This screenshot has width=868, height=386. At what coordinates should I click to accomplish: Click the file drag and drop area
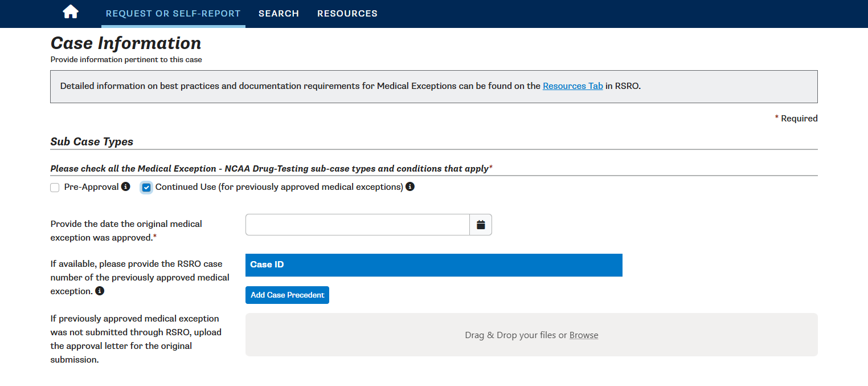click(x=531, y=335)
